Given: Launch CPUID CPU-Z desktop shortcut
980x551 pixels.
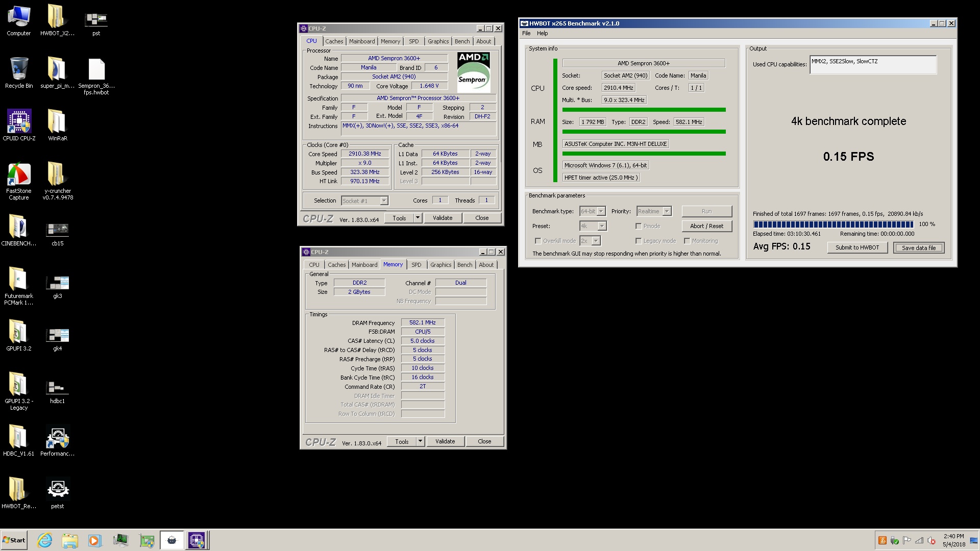Looking at the screenshot, I should 19,126.
